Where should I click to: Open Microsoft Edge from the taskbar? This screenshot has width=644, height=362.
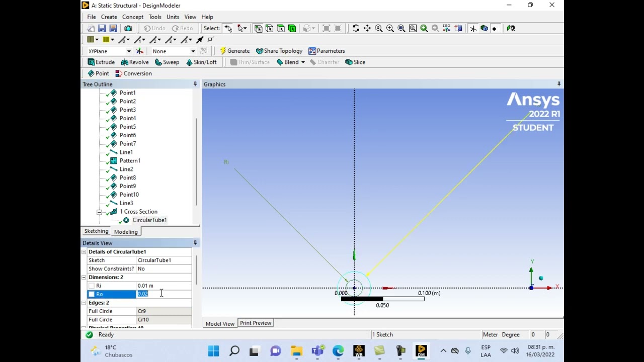point(338,350)
